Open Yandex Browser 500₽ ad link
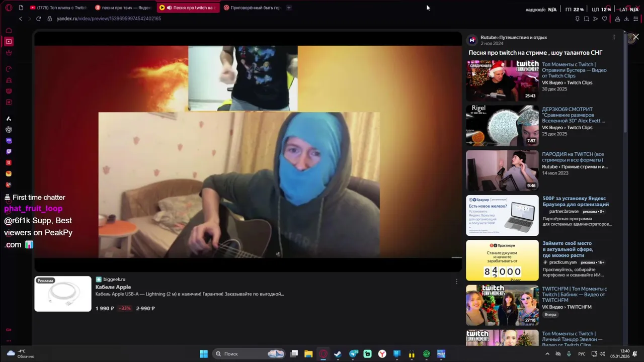This screenshot has width=644, height=362. [576, 201]
